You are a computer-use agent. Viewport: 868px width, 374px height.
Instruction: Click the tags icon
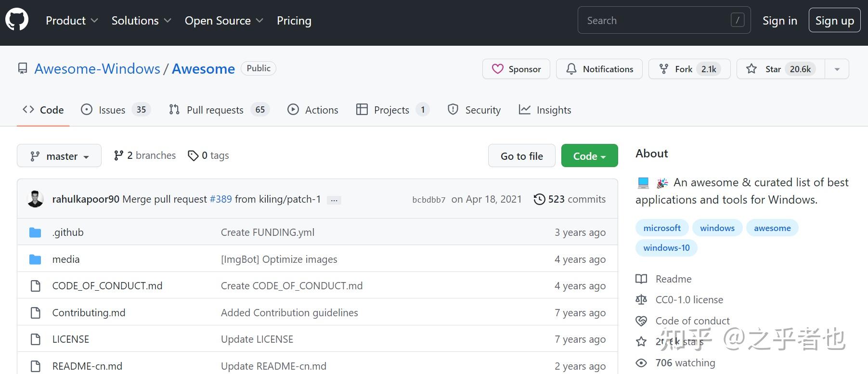click(193, 155)
